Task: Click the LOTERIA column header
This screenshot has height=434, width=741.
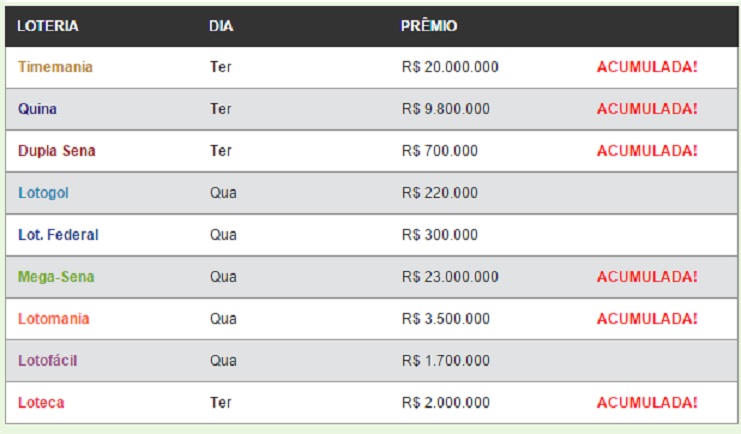Action: (48, 26)
